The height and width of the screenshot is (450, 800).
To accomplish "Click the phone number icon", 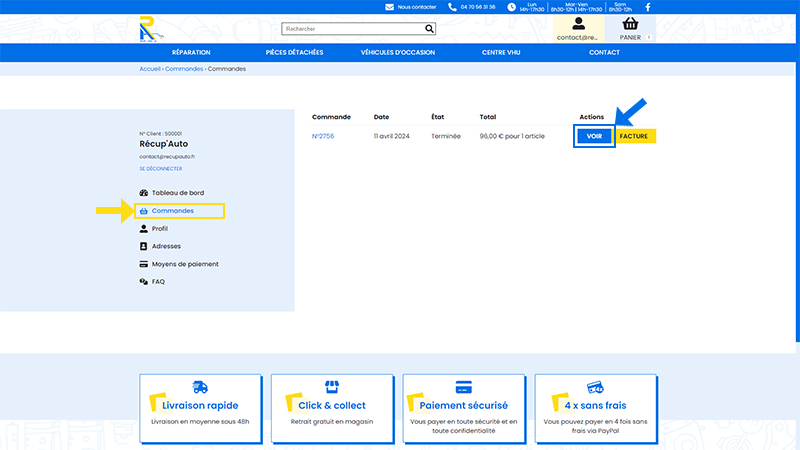I will tap(452, 7).
